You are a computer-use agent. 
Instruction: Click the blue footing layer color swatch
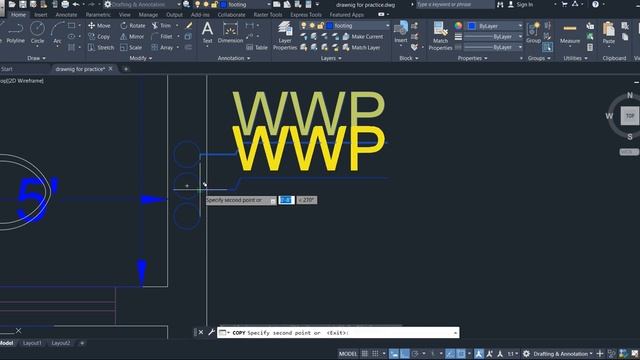pos(330,26)
